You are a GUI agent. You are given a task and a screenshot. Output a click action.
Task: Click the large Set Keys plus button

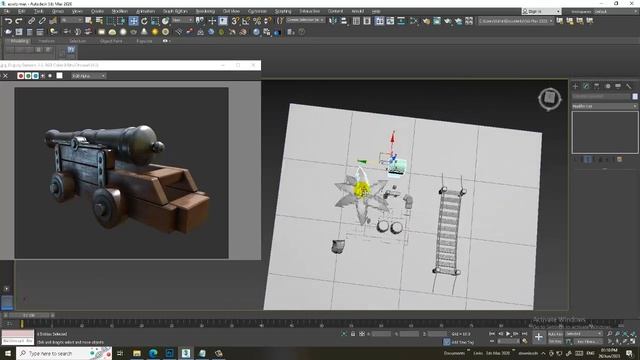[539, 337]
